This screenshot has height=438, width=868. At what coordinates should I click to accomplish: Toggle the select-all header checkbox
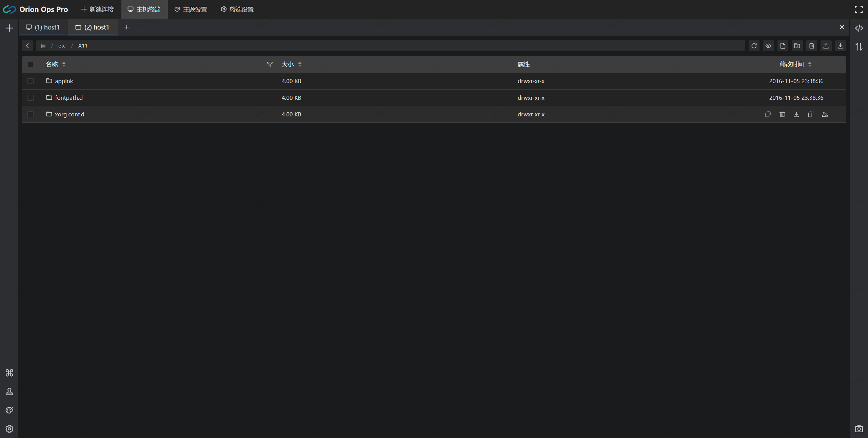click(x=31, y=64)
